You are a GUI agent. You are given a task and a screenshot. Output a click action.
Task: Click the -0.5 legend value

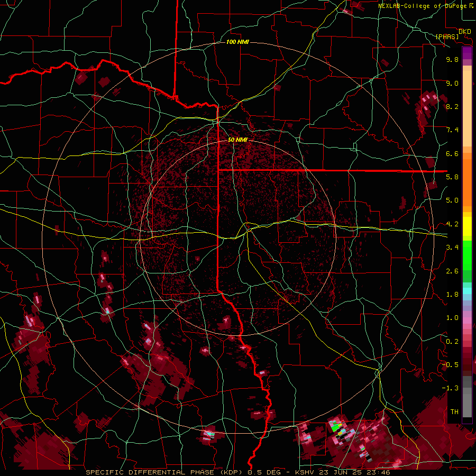click(450, 365)
